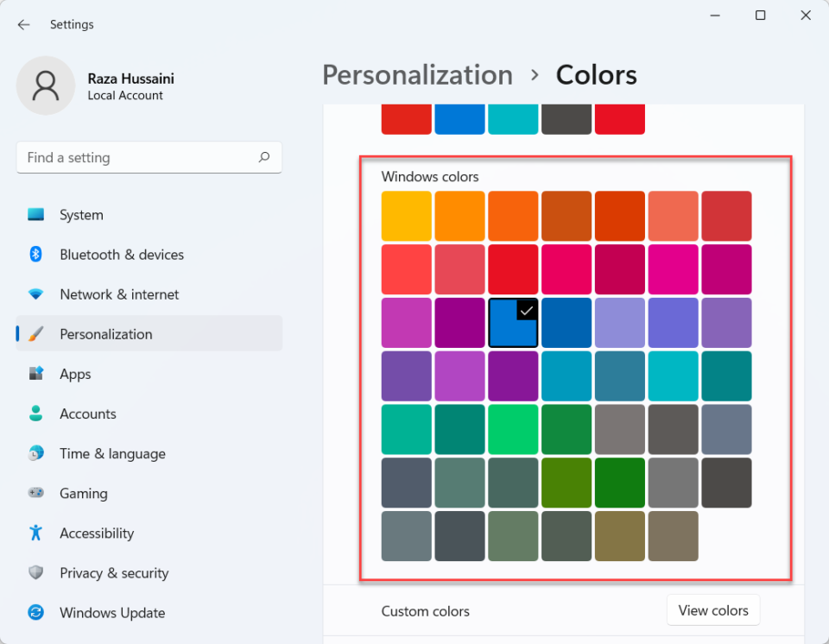
Task: Open Accounts settings
Action: pyautogui.click(x=87, y=414)
